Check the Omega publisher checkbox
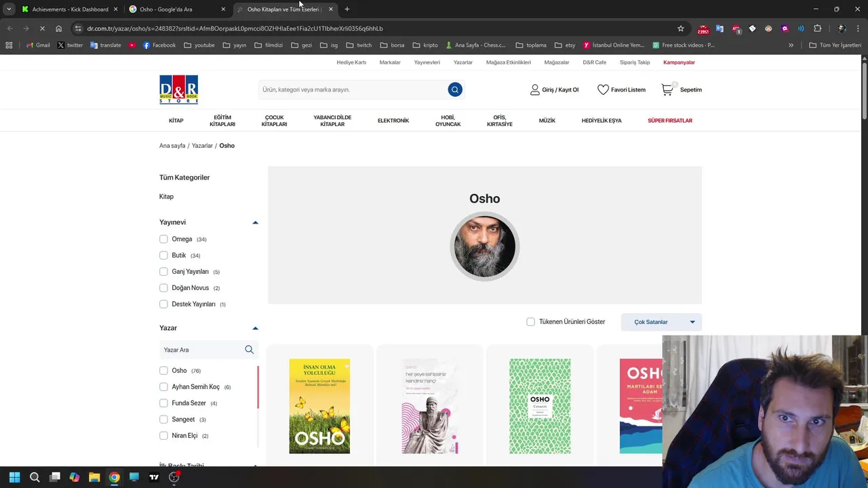This screenshot has width=868, height=488. [163, 239]
